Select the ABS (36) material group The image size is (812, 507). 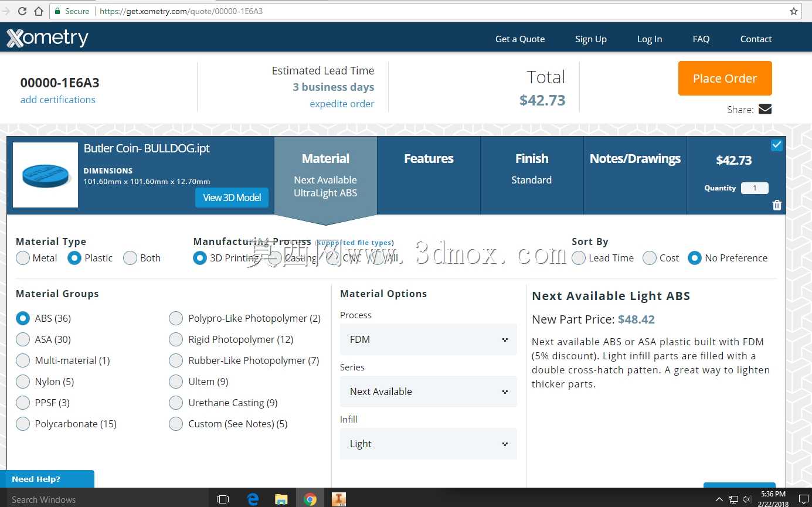coord(23,318)
